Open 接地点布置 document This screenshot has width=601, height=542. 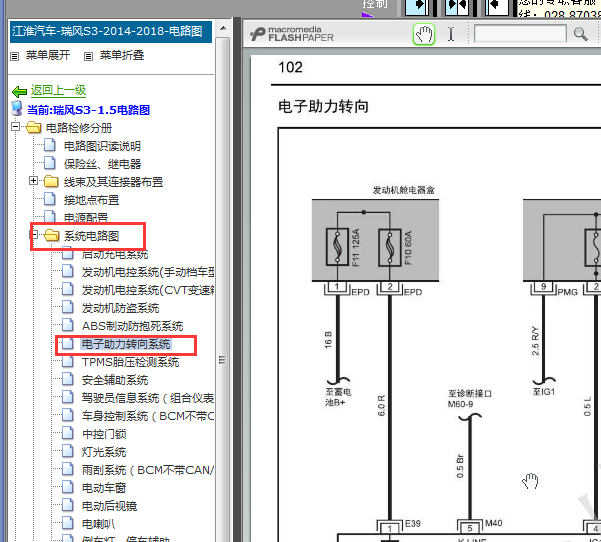pyautogui.click(x=92, y=200)
